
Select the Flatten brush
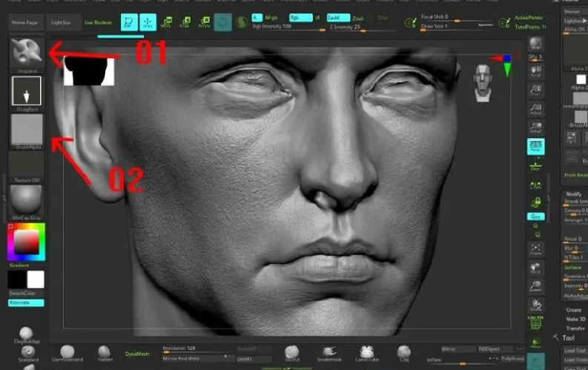pos(105,354)
